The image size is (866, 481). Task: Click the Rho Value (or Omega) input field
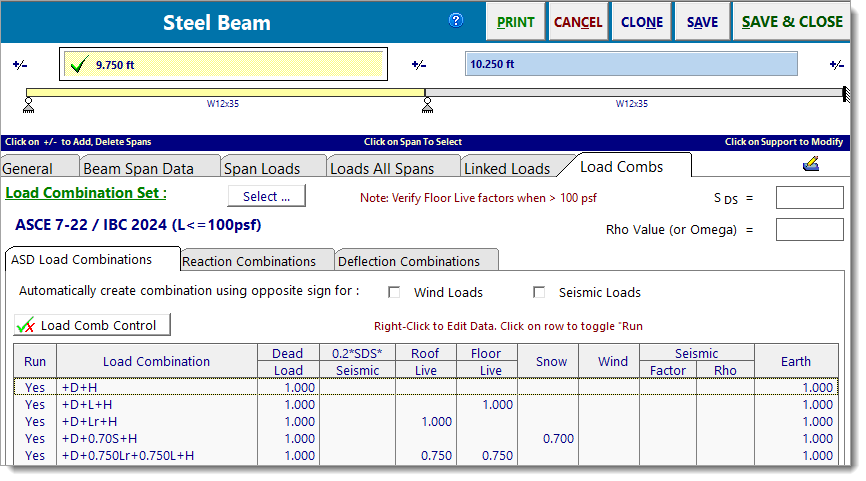(810, 229)
